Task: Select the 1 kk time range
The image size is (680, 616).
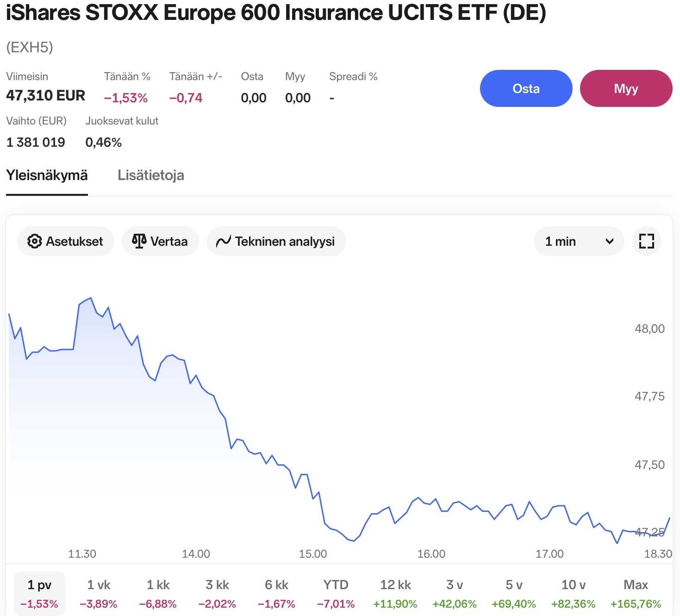Action: 158,594
